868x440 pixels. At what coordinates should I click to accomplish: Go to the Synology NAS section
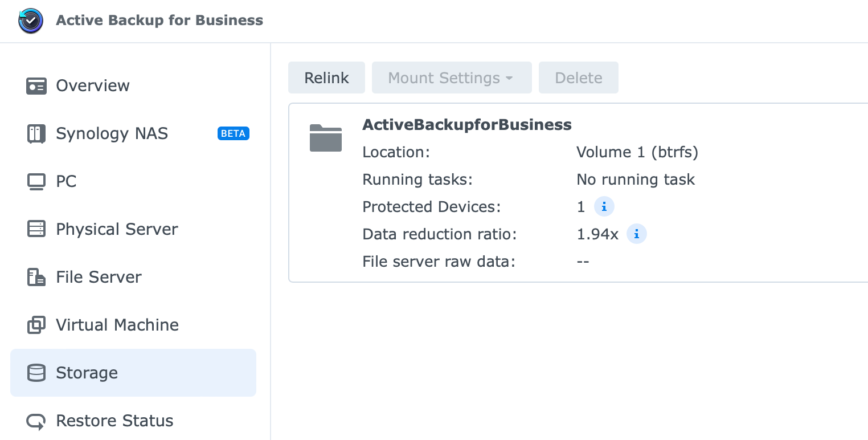coord(133,134)
